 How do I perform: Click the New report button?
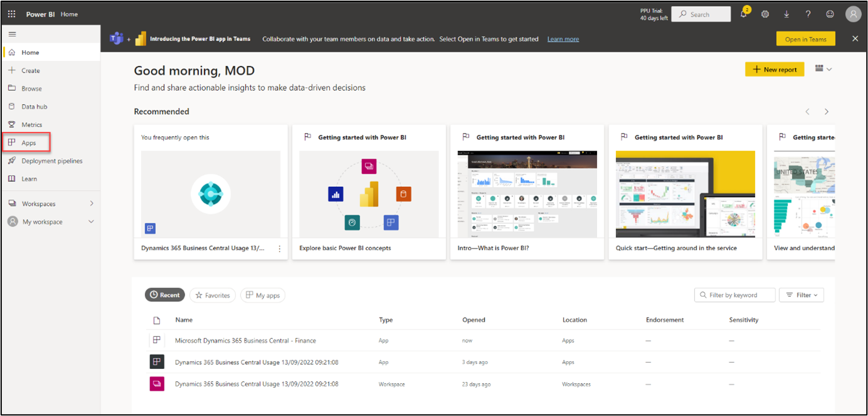[775, 70]
